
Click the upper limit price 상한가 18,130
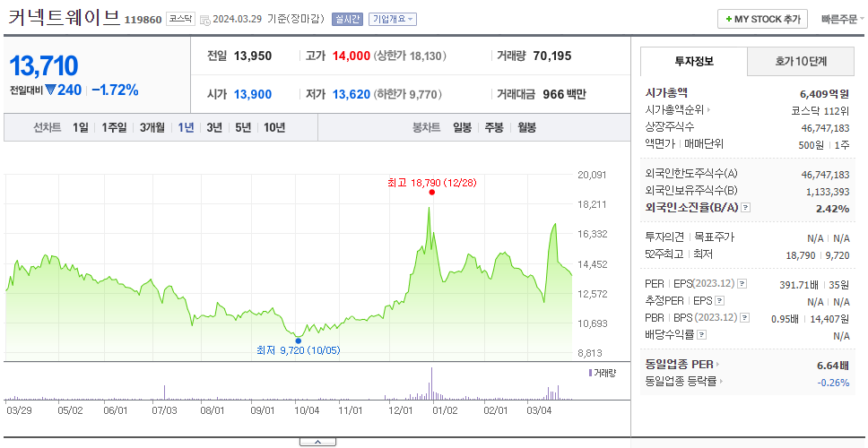[x=410, y=56]
